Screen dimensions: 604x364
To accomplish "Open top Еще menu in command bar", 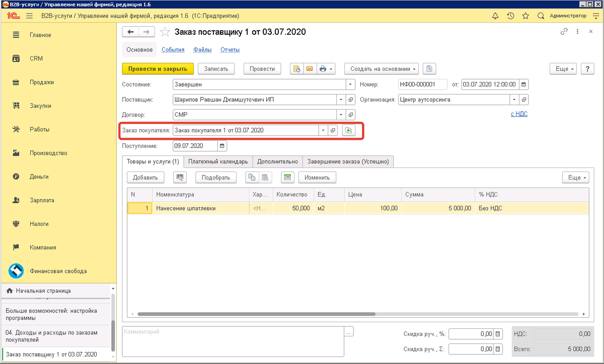I will 563,69.
